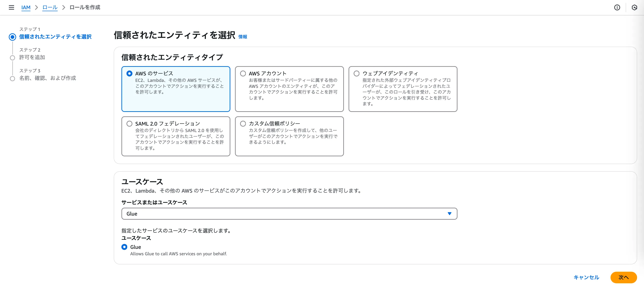
Task: Open the hamburger navigation menu icon
Action: pos(11,7)
